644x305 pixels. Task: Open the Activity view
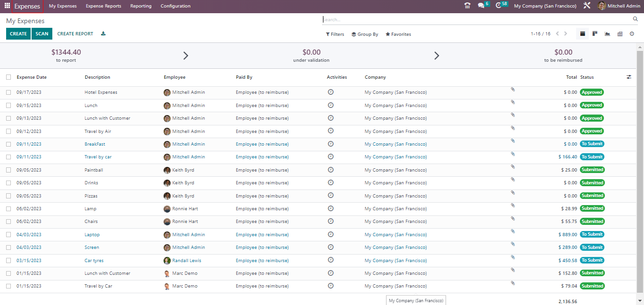coord(632,34)
